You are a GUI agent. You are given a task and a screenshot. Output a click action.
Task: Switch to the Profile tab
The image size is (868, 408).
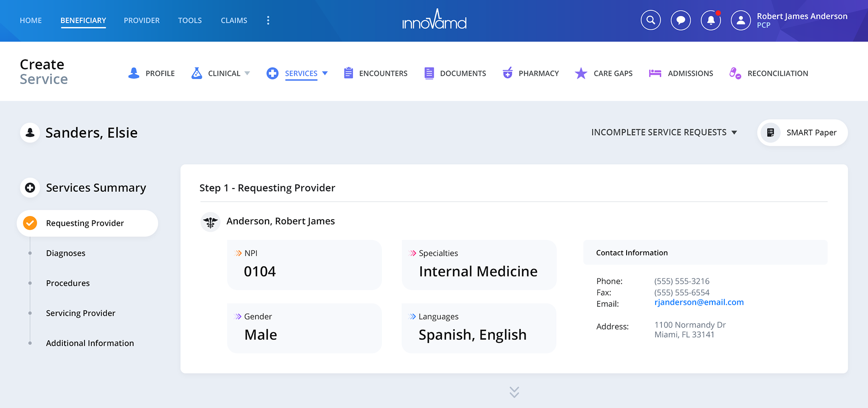151,73
